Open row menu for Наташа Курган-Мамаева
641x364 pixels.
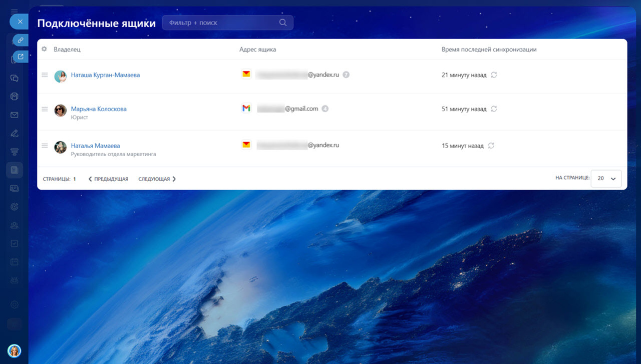45,75
